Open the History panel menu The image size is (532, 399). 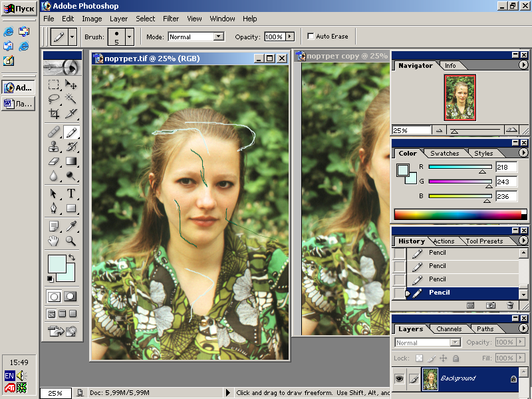point(523,241)
